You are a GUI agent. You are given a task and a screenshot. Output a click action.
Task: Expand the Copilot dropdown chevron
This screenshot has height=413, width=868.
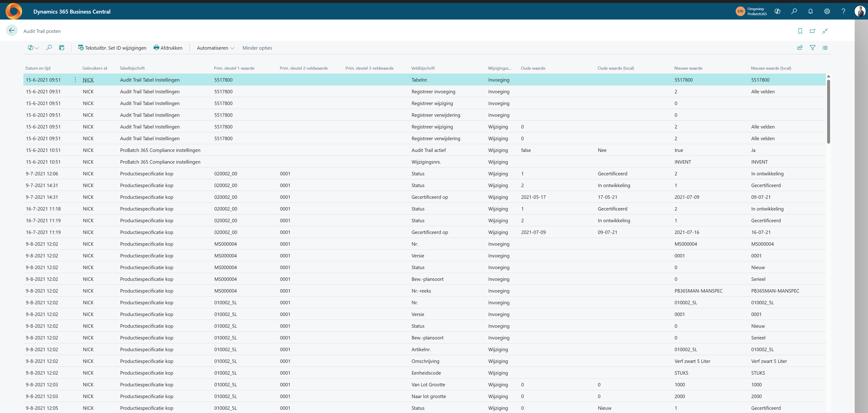(x=37, y=48)
